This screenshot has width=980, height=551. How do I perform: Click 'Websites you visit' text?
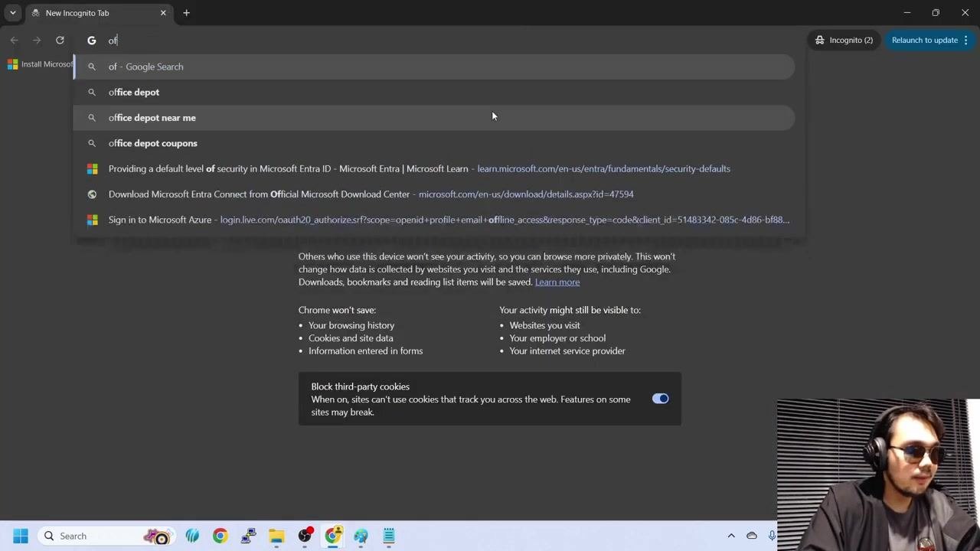[x=544, y=325]
